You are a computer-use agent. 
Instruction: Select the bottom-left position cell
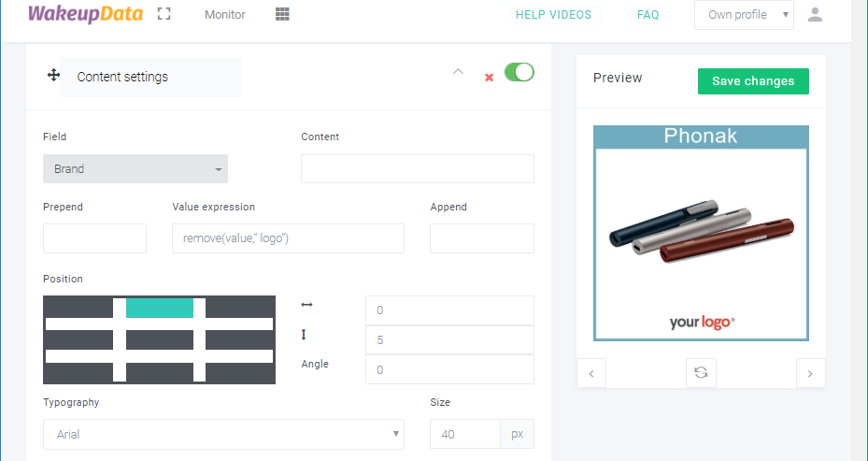click(78, 372)
